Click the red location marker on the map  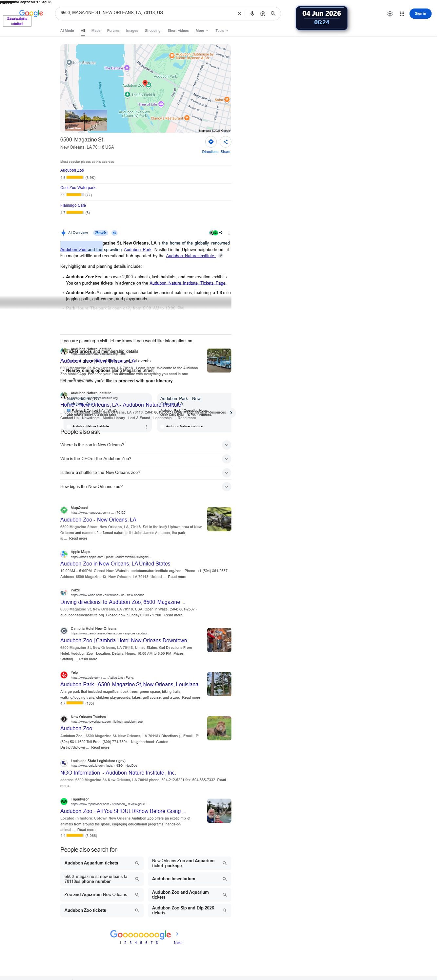147,84
